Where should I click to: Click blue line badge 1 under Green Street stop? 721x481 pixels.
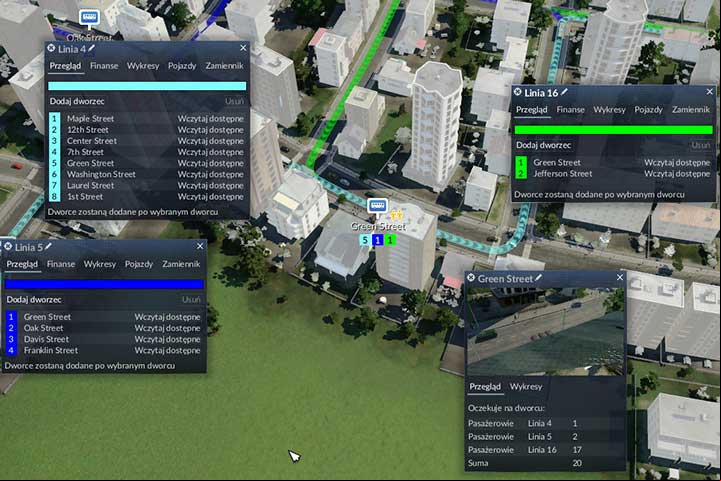tap(378, 240)
